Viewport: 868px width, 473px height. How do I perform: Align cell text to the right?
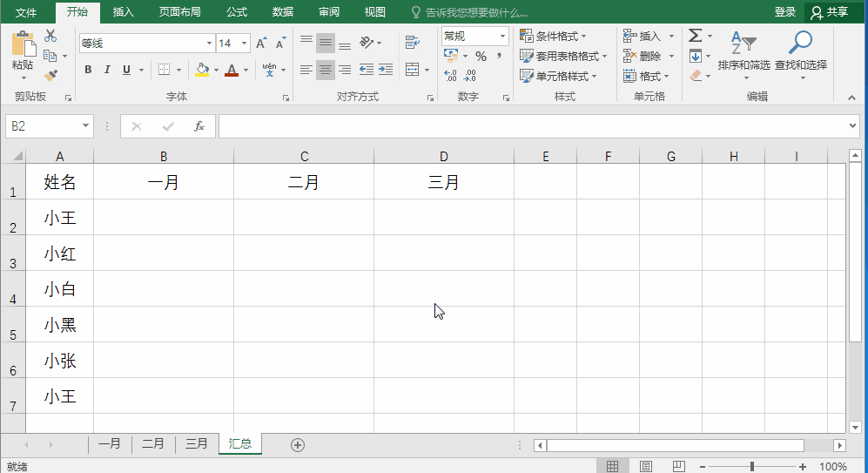pyautogui.click(x=344, y=70)
